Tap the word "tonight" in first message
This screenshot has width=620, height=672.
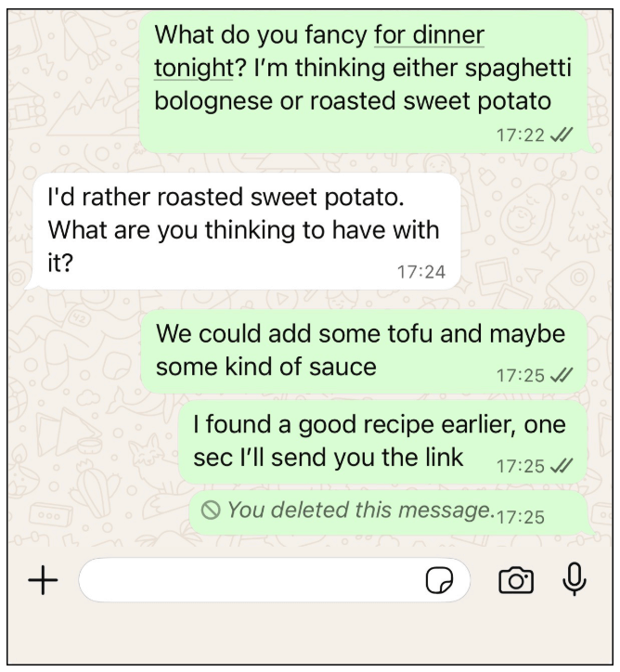pyautogui.click(x=191, y=68)
